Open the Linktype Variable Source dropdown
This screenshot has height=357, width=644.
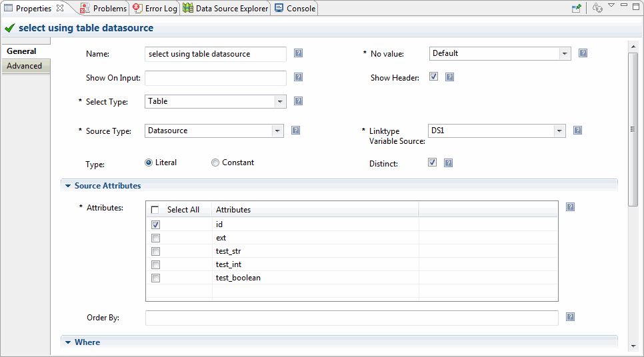coord(559,131)
